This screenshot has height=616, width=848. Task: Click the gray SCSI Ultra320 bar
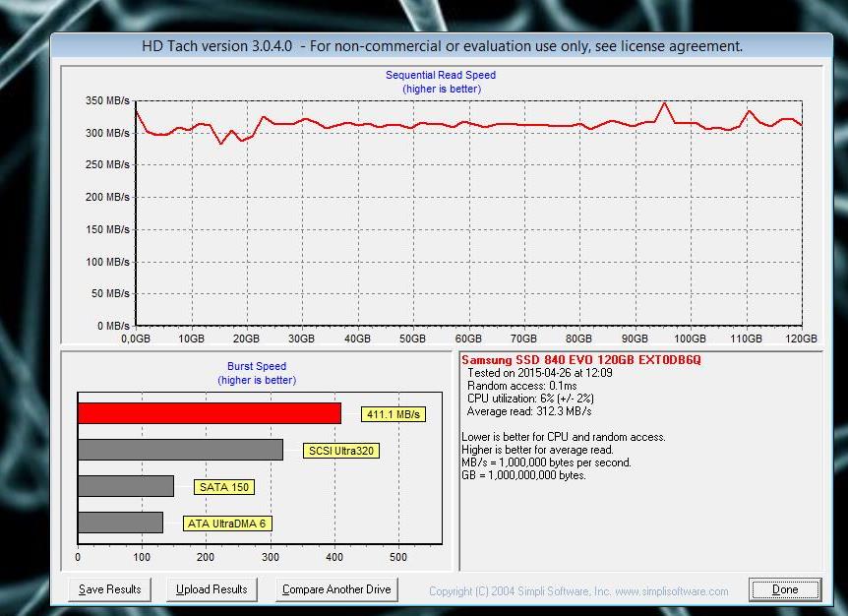181,450
